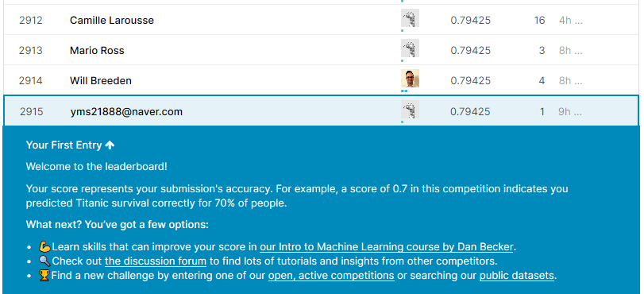644x294 pixels.
Task: Select the Camille Larousse team name
Action: point(112,20)
